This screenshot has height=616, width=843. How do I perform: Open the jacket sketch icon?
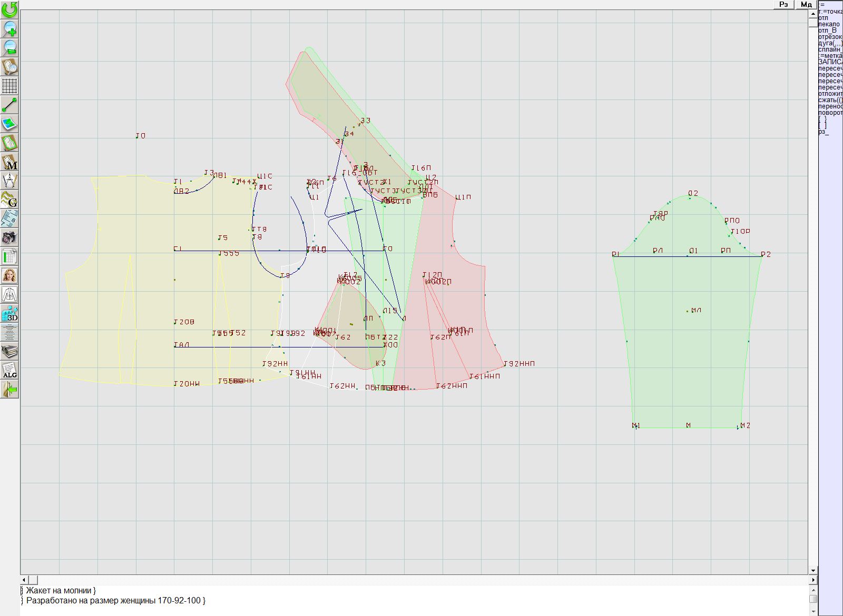tap(9, 294)
